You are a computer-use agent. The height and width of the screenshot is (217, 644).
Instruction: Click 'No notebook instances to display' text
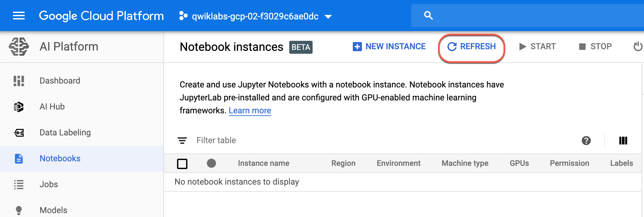[x=237, y=182]
